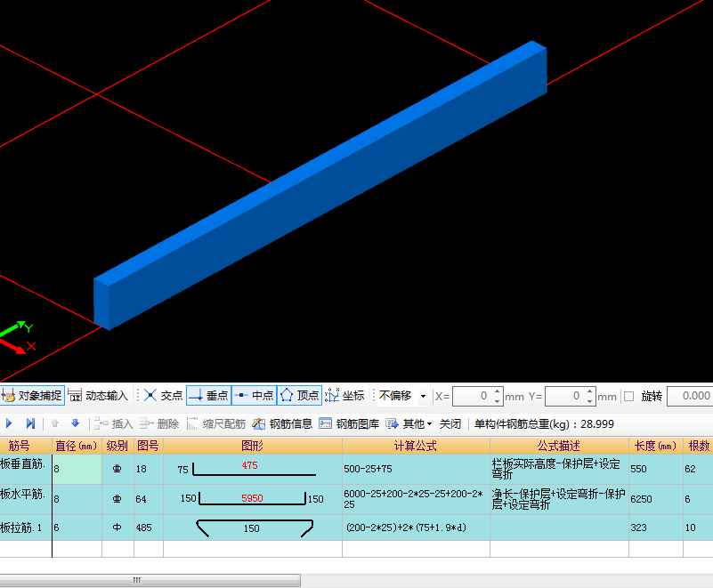Click formula (200-2*25)+2*(75+1.9*d) cell

pos(416,528)
